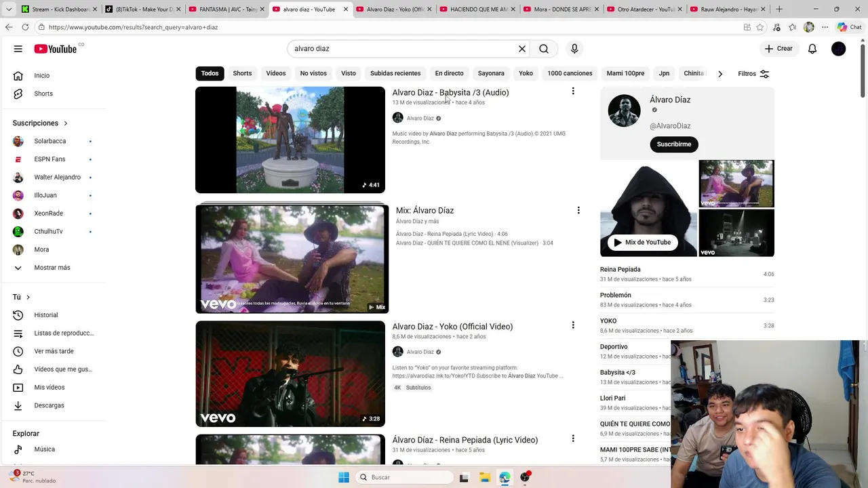Open options menu for Babysita /3 video

coord(573,91)
